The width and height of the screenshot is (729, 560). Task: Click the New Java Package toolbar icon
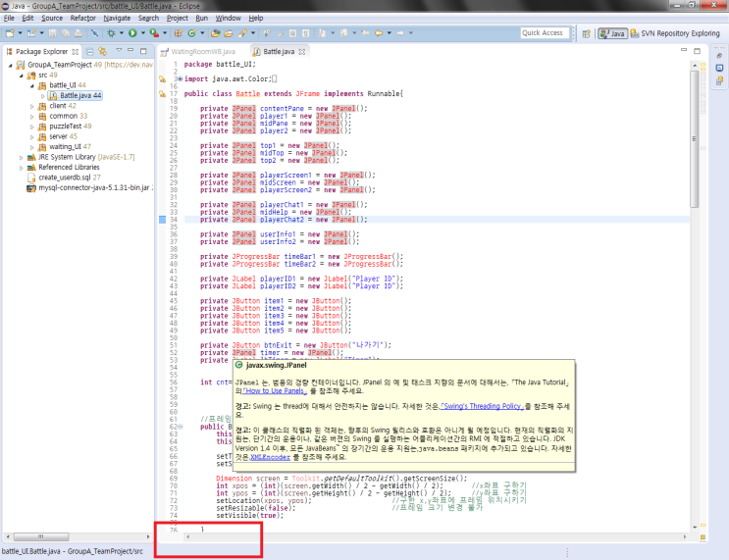tap(178, 33)
